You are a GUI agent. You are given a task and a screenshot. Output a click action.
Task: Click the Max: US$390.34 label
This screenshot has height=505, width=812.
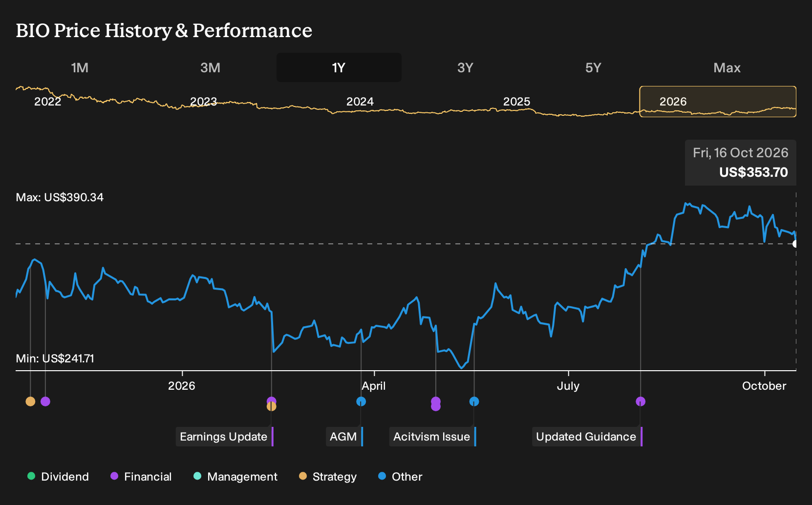click(60, 197)
